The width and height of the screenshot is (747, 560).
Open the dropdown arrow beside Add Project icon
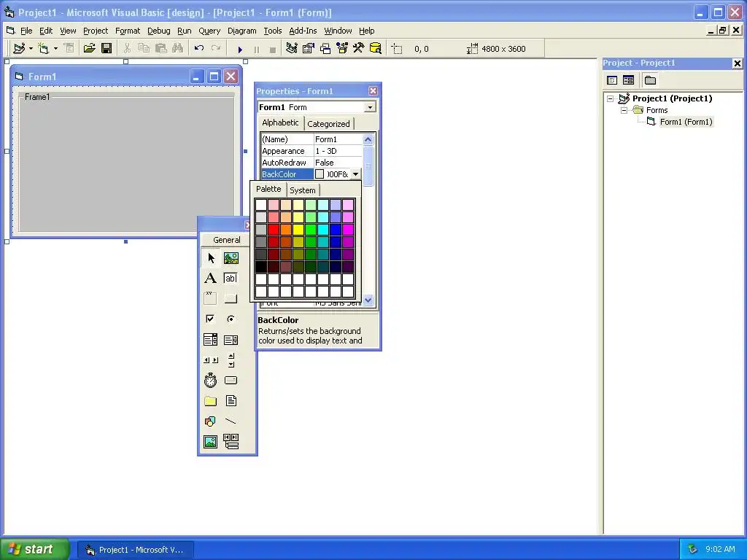(x=31, y=49)
